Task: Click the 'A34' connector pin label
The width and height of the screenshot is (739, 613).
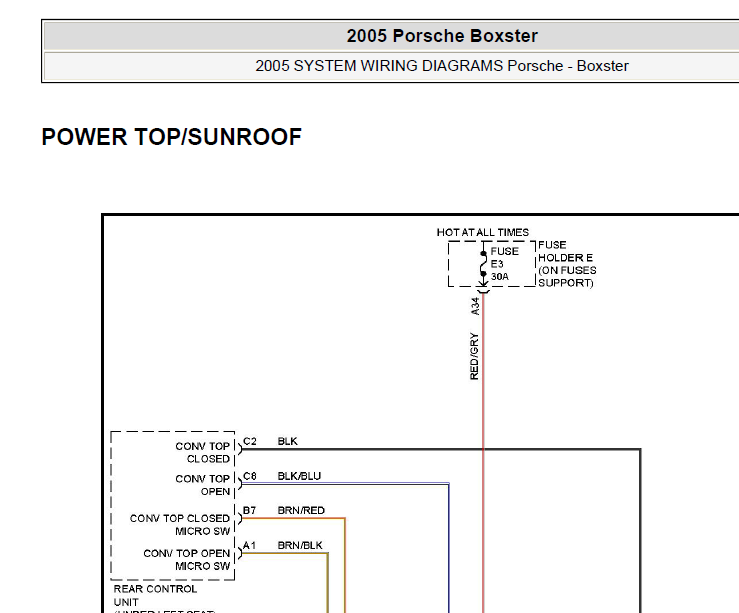Action: click(x=475, y=306)
